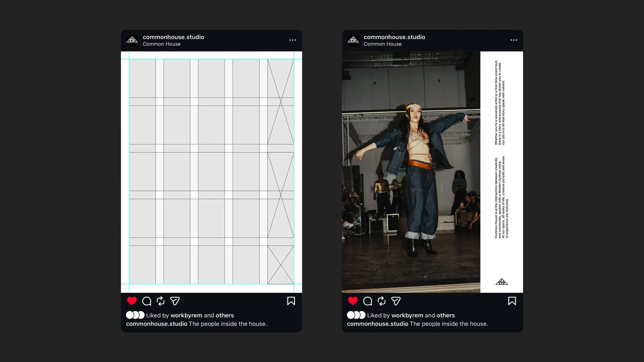Click the triangle logo on white panel

[501, 282]
